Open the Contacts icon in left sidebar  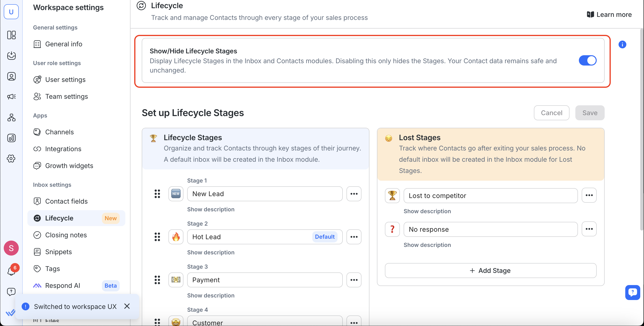click(11, 76)
